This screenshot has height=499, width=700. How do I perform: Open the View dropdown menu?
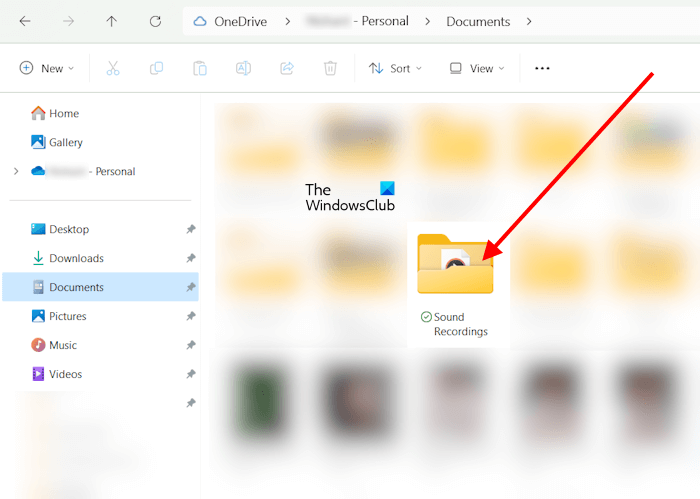[477, 68]
